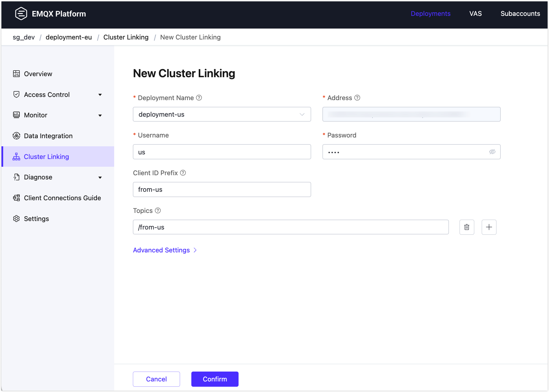The width and height of the screenshot is (549, 392).
Task: Expand the Diagnose submenu arrow
Action: pyautogui.click(x=100, y=177)
